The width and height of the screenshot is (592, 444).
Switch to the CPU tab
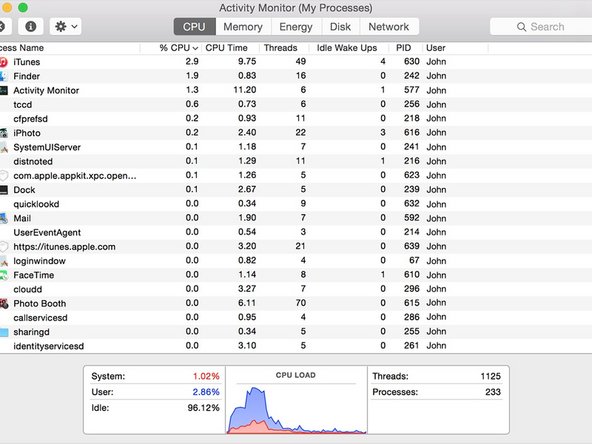194,27
